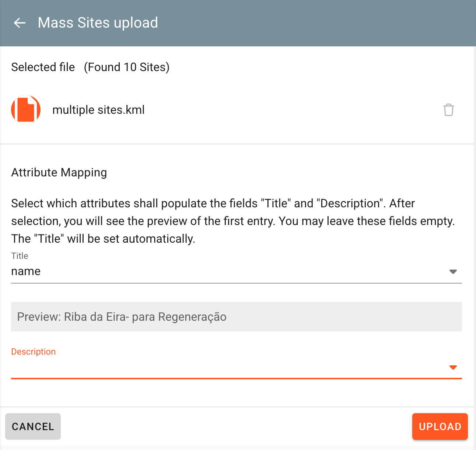The height and width of the screenshot is (450, 476).
Task: Click the attribute selection instruction paragraph
Action: 233,221
